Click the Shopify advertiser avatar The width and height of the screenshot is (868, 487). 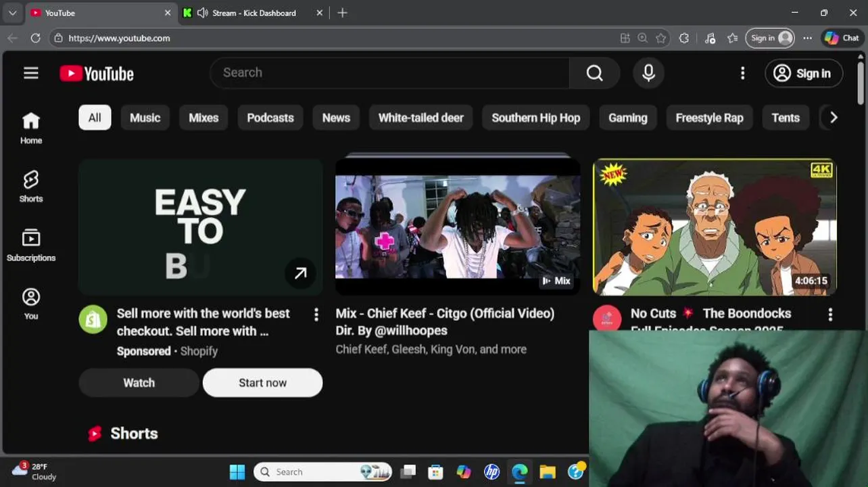click(x=93, y=319)
